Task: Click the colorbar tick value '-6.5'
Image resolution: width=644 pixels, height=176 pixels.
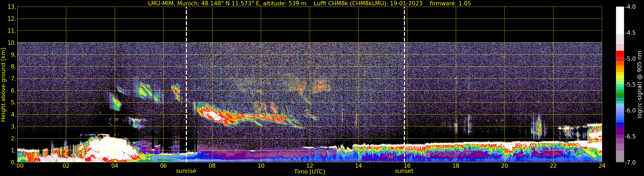Action: (x=630, y=137)
